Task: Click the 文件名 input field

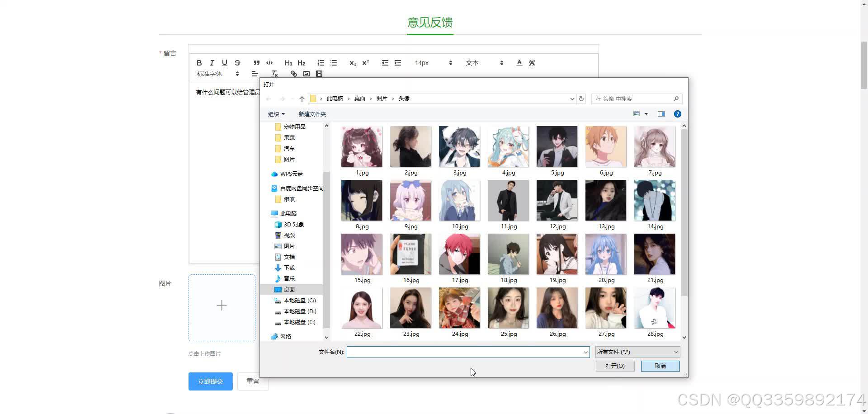Action: coord(464,352)
